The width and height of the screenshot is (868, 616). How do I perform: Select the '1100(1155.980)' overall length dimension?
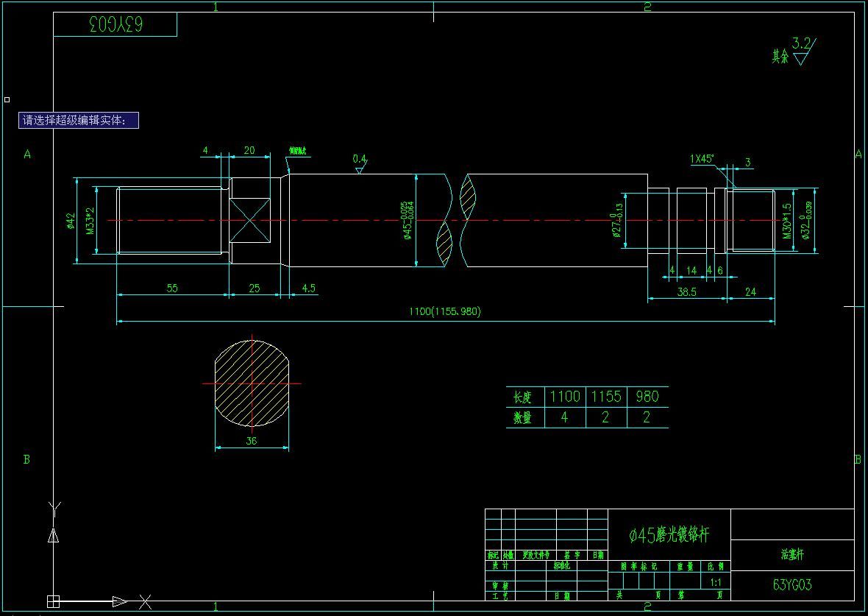445,311
